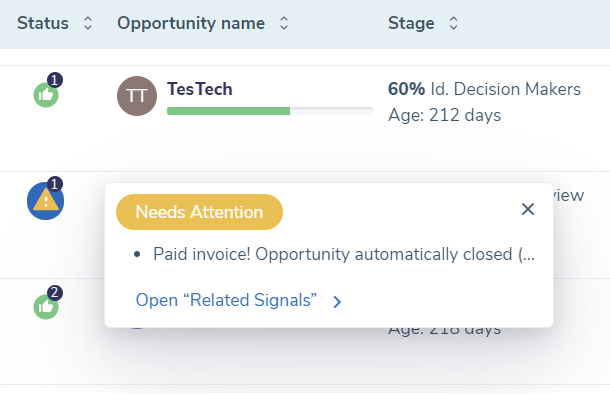Click the Stage column header label
The height and width of the screenshot is (394, 610).
pyautogui.click(x=411, y=23)
